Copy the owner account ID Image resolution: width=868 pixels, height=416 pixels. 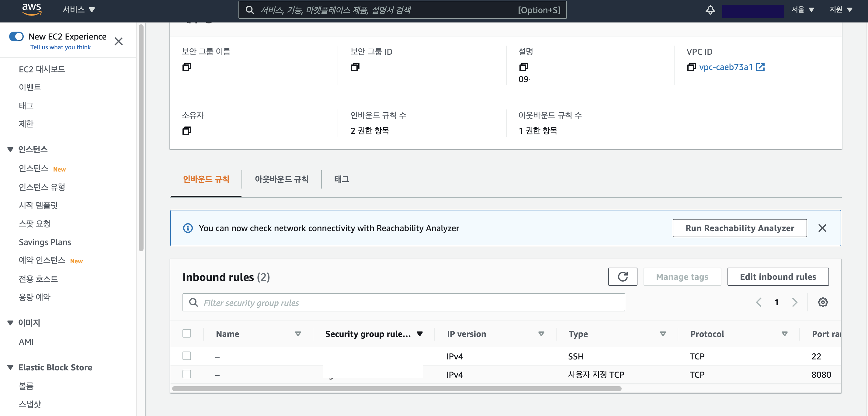click(186, 131)
